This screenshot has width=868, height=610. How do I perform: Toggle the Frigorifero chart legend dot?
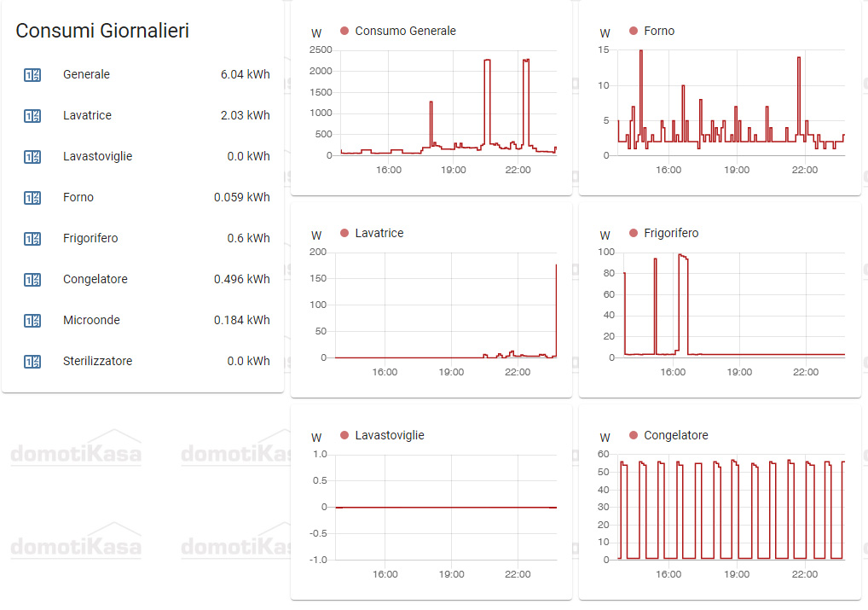(x=634, y=233)
